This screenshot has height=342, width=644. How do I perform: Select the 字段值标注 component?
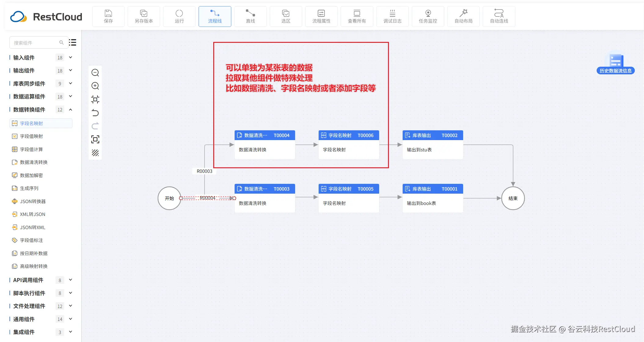(41, 240)
